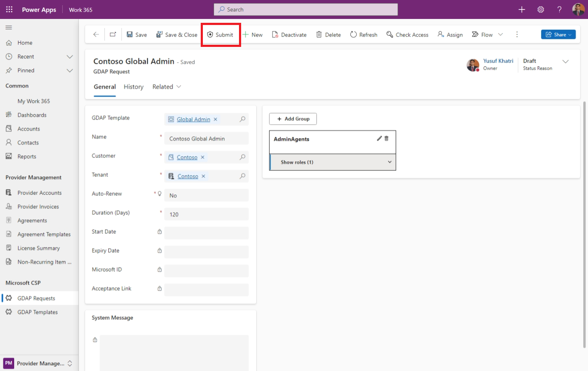Screen dimensions: 588x371
Task: Remove Contoso from the Customer field
Action: point(202,157)
